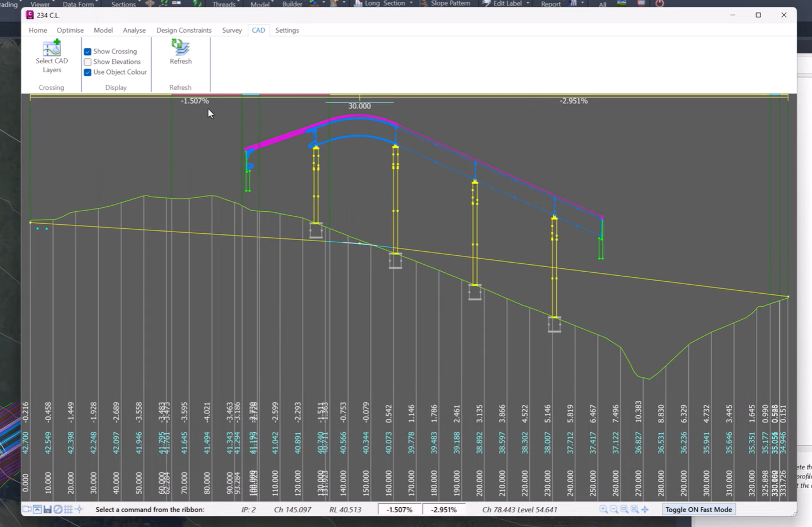Click the zoom out magnifier icon
Image resolution: width=812 pixels, height=527 pixels.
tap(614, 509)
